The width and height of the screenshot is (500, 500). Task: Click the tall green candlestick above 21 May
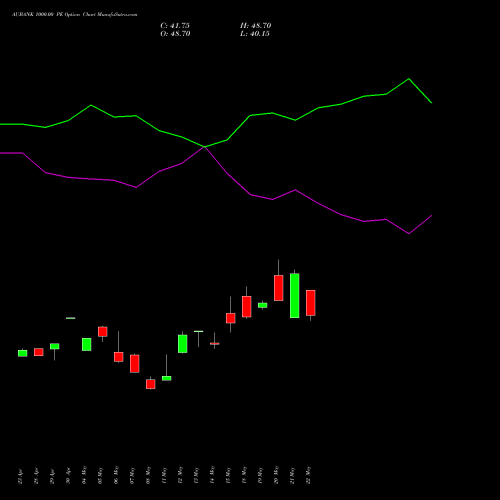(295, 295)
